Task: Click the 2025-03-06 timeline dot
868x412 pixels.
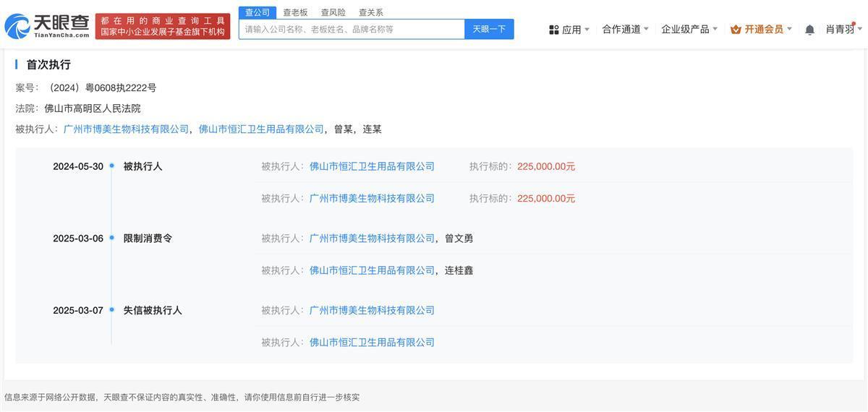Action: point(112,239)
